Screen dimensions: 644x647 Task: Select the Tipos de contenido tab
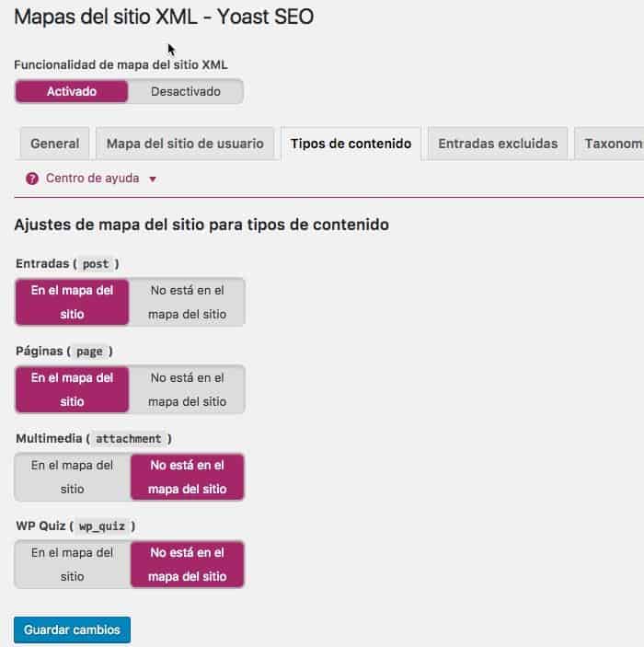[x=351, y=144]
